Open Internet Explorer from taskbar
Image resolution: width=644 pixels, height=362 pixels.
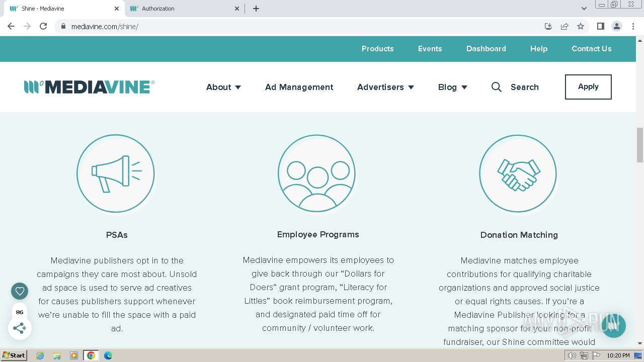[x=40, y=355]
